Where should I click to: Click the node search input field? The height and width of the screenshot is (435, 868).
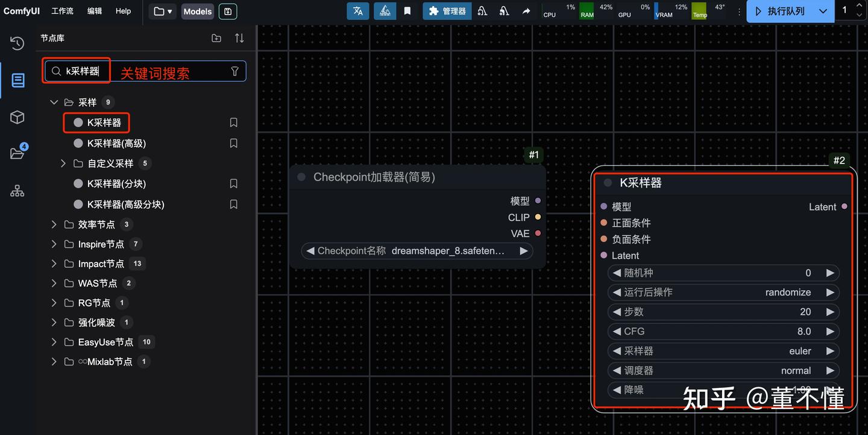point(145,71)
